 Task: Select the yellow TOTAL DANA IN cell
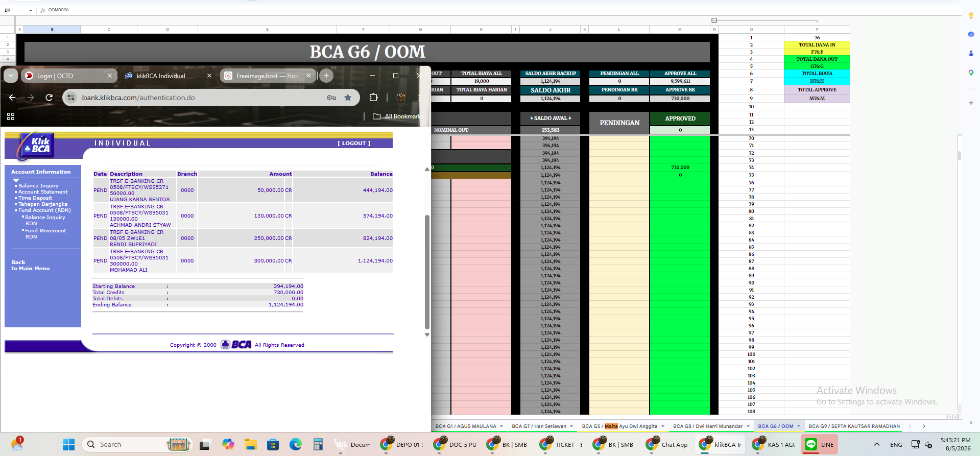(x=817, y=45)
